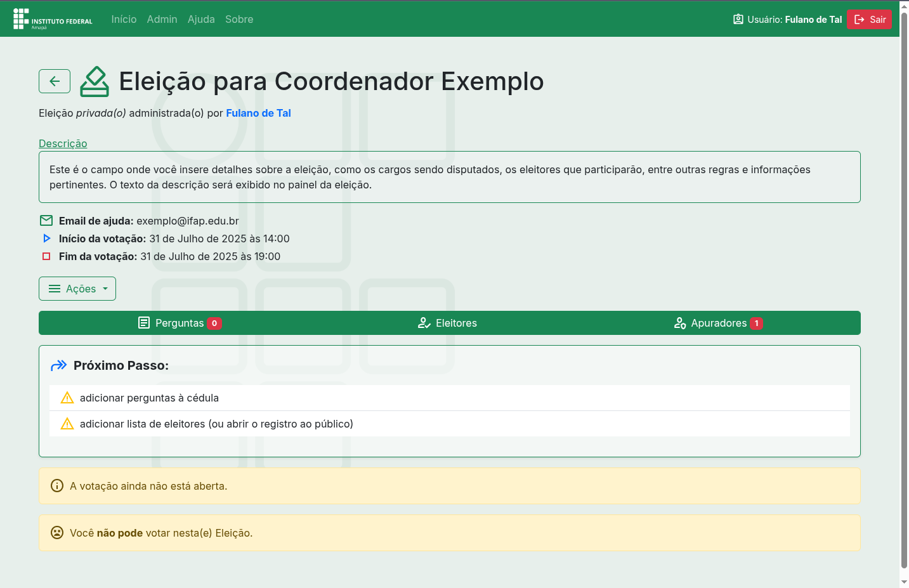Image resolution: width=909 pixels, height=588 pixels.
Task: Open the Fulano de Tal administrator link
Action: pyautogui.click(x=258, y=113)
